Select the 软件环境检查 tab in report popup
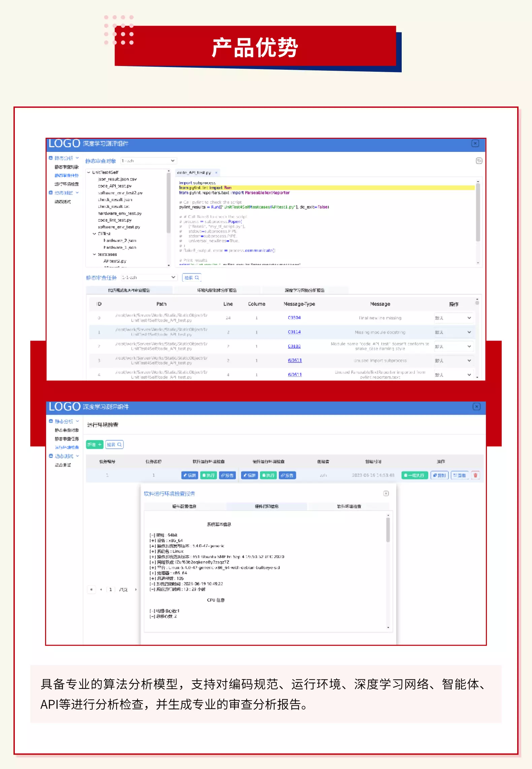The height and width of the screenshot is (769, 532). pos(349,506)
